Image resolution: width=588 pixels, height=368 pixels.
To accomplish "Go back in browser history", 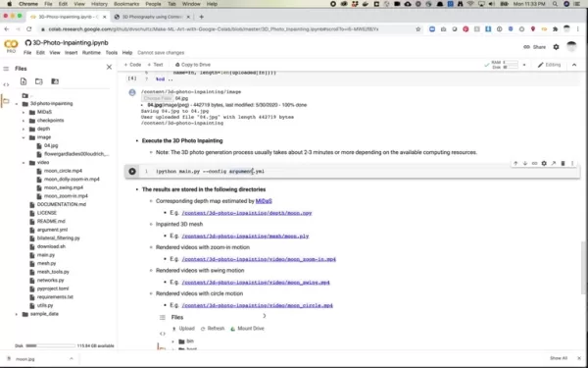I will (x=7, y=28).
